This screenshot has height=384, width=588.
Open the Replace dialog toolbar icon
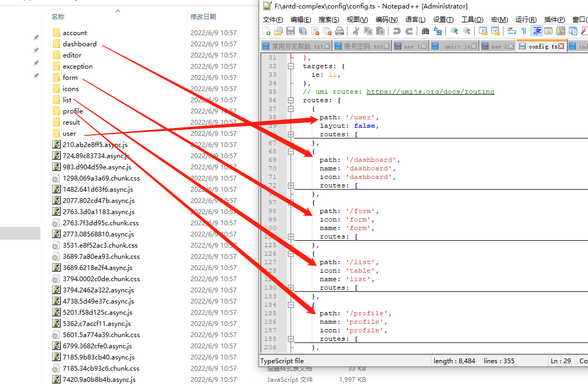click(x=437, y=31)
